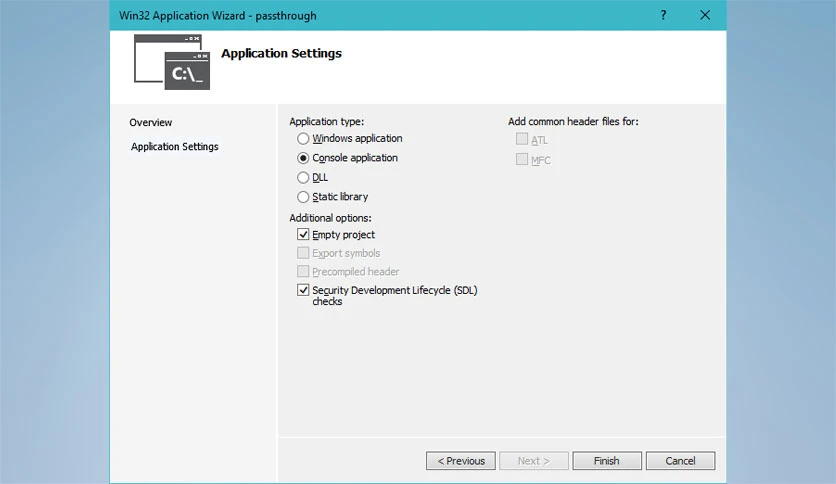The width and height of the screenshot is (836, 484).
Task: Click Finish to create the project
Action: point(607,461)
